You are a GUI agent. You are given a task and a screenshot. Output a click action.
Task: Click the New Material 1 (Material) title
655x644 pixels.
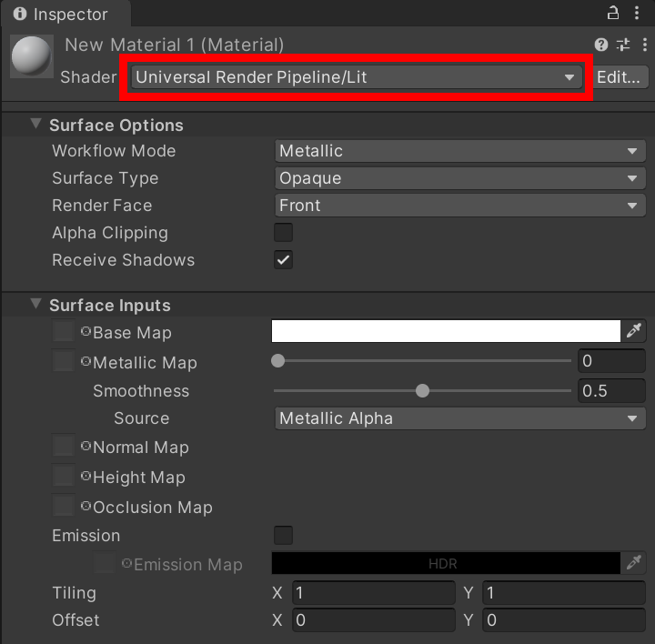pos(174,45)
